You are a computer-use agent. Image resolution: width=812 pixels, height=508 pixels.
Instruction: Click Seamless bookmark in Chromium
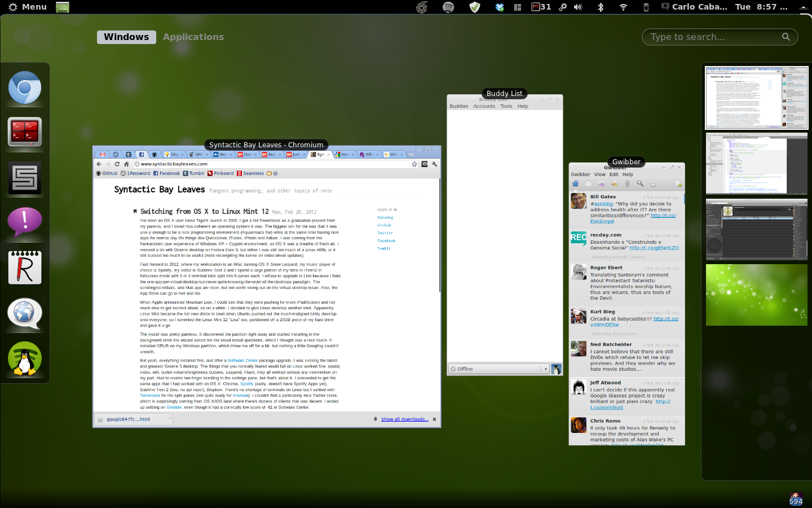pos(250,173)
